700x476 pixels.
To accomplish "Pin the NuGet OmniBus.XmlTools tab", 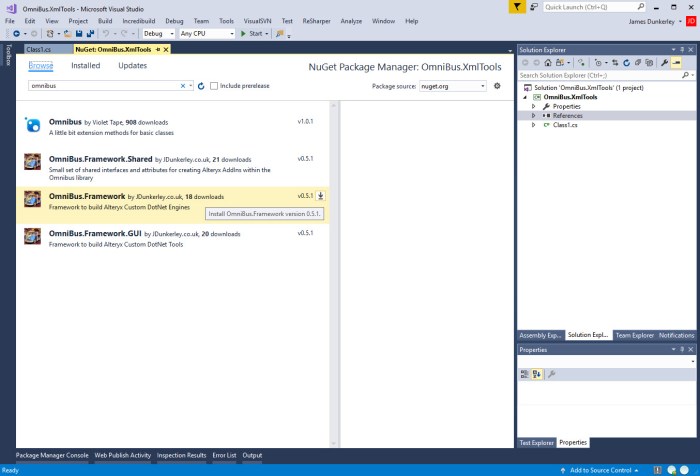I will click(158, 50).
